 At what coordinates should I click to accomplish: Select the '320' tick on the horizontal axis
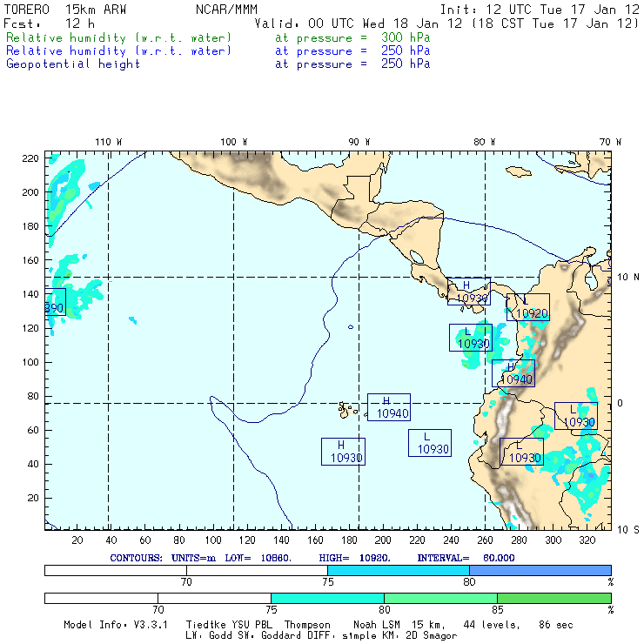pos(587,540)
